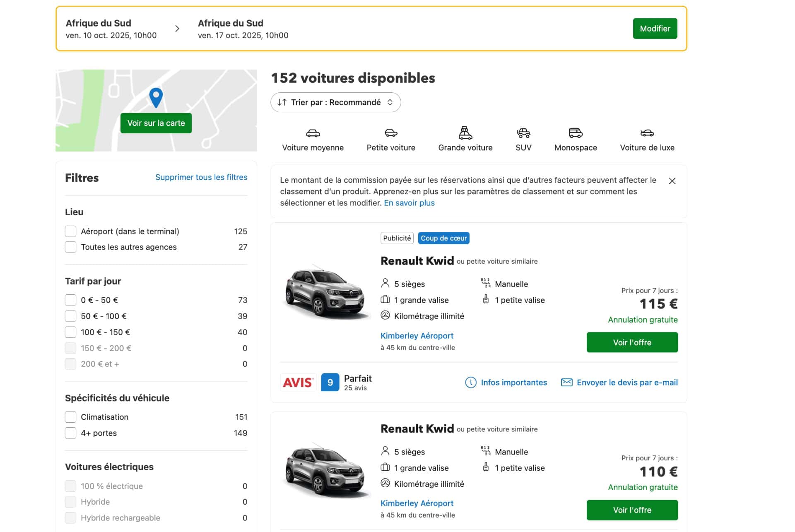Select the Petite voiture category icon

[391, 133]
